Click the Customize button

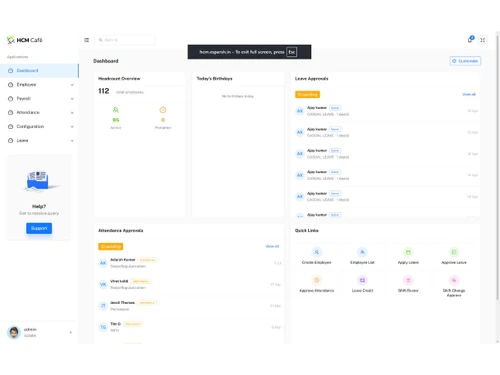coord(465,61)
